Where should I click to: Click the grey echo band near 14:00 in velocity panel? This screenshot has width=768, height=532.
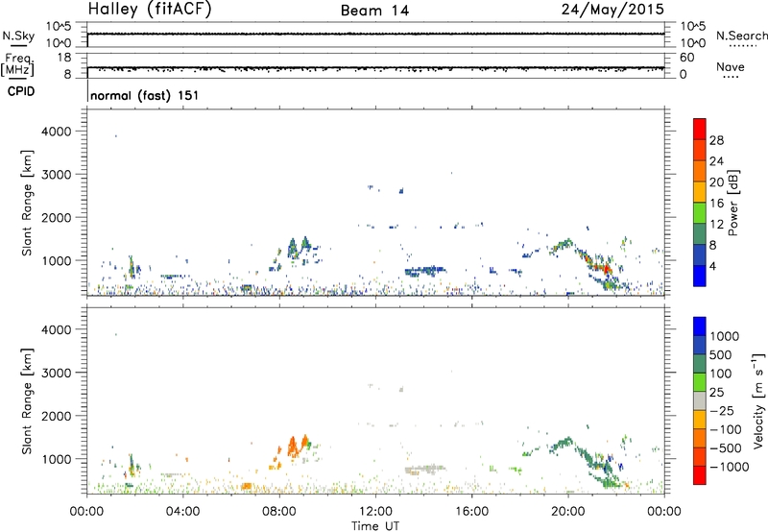pos(425,469)
